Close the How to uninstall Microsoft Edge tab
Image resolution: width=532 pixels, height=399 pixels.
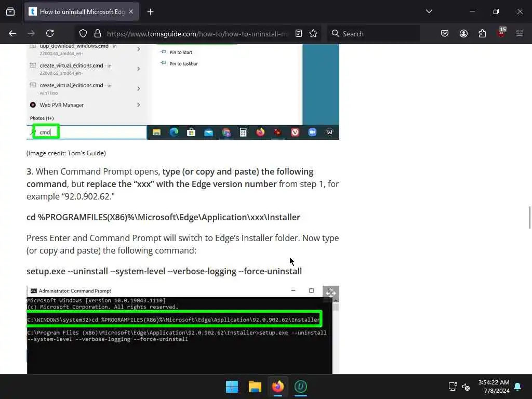[131, 12]
